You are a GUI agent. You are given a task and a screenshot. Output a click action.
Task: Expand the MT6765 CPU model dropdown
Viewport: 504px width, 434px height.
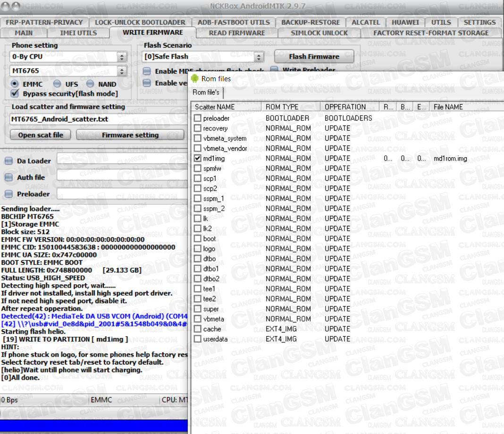point(122,71)
